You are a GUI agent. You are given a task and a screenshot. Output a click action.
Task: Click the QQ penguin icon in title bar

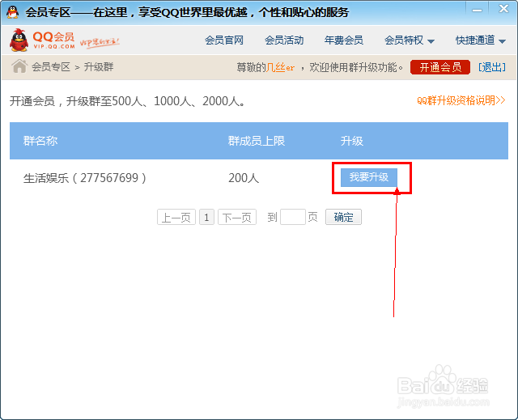click(x=13, y=12)
